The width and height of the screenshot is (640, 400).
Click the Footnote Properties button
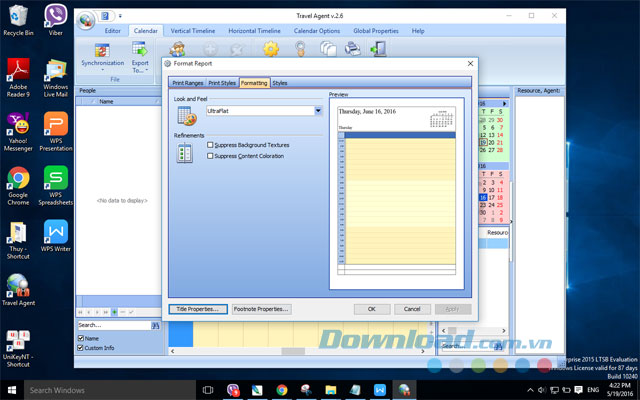[261, 309]
